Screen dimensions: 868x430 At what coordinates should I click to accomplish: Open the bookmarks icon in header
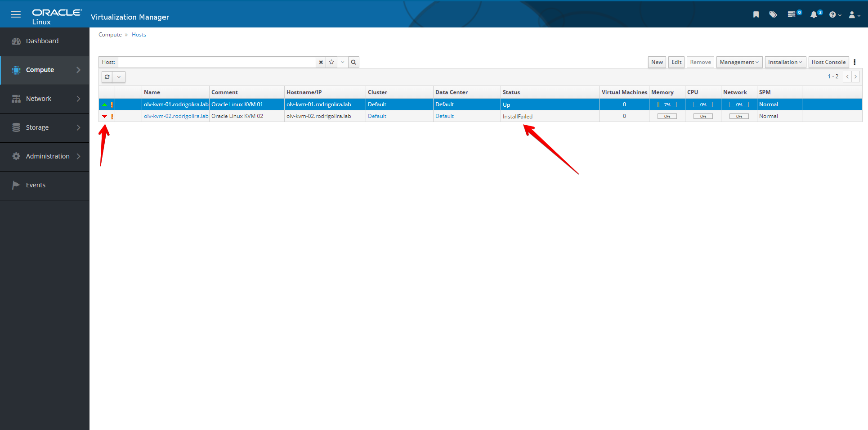click(x=756, y=15)
